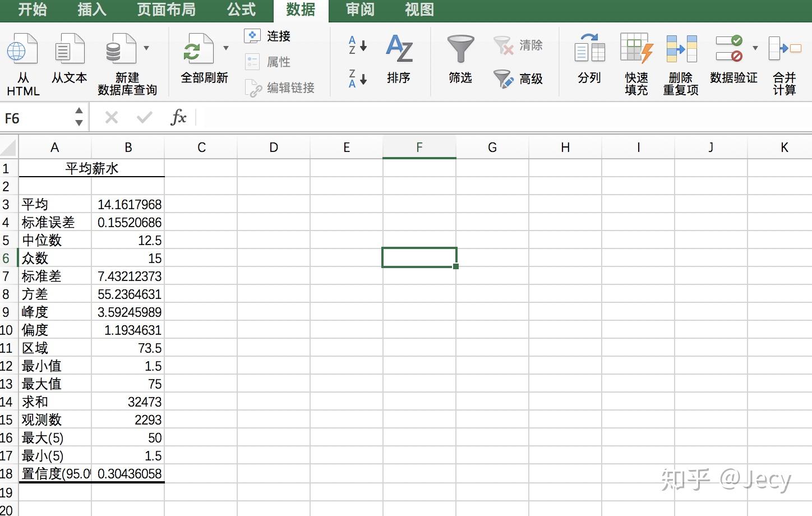Click the 连接 (Connections) button
812x516 pixels.
tap(268, 35)
